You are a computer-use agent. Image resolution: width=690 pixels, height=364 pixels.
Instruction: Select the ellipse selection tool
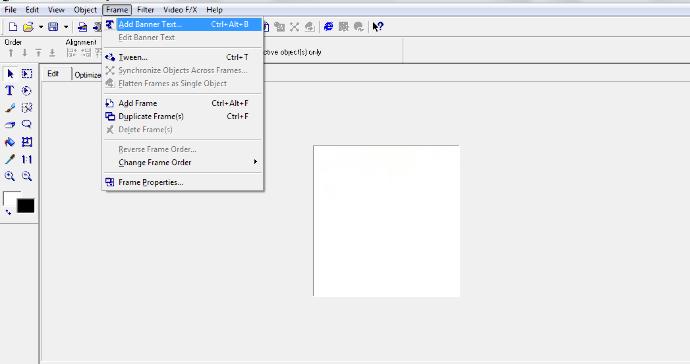pyautogui.click(x=27, y=91)
